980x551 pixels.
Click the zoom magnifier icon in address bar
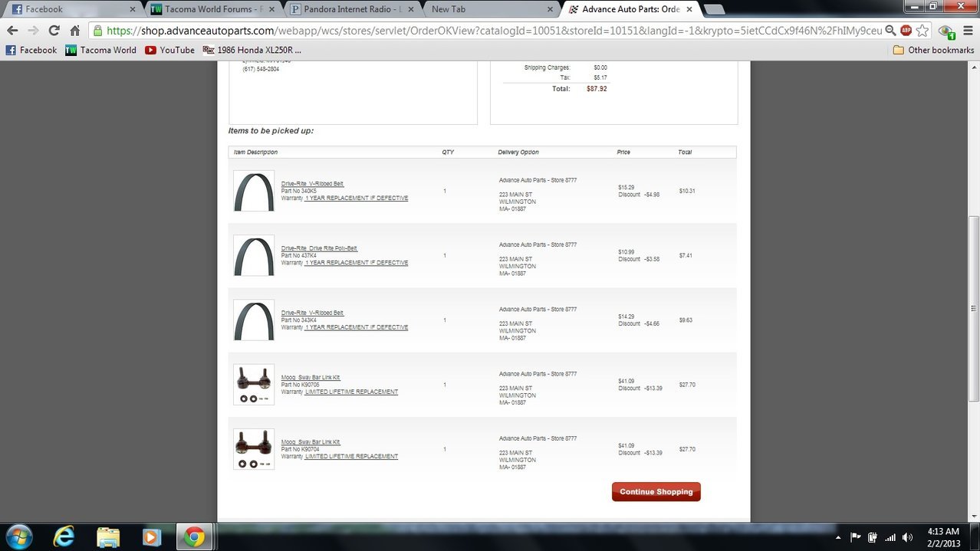(x=890, y=31)
